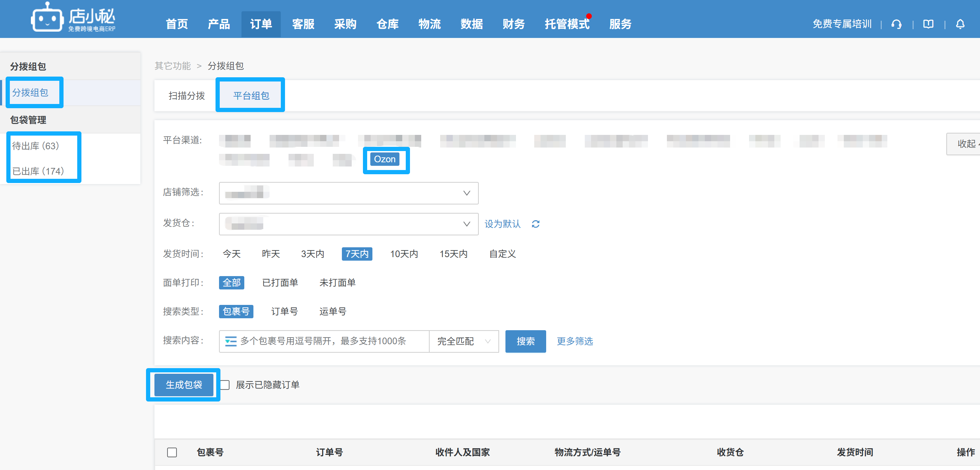Set search type to 订单号
Screen dimensions: 980x470
284,312
